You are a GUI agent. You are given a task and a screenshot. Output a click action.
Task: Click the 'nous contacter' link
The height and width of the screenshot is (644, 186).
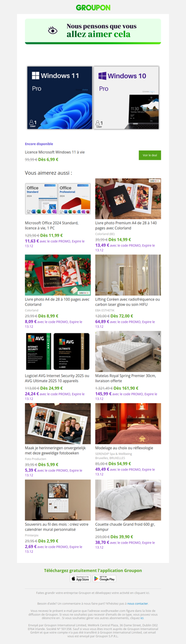coord(138,603)
